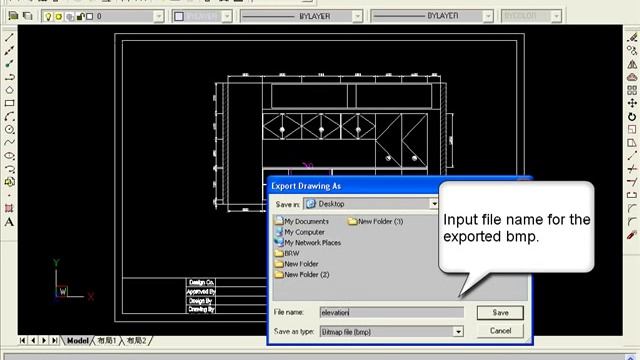This screenshot has width=640, height=360.
Task: Open the plot style dropdown
Action: (556, 16)
